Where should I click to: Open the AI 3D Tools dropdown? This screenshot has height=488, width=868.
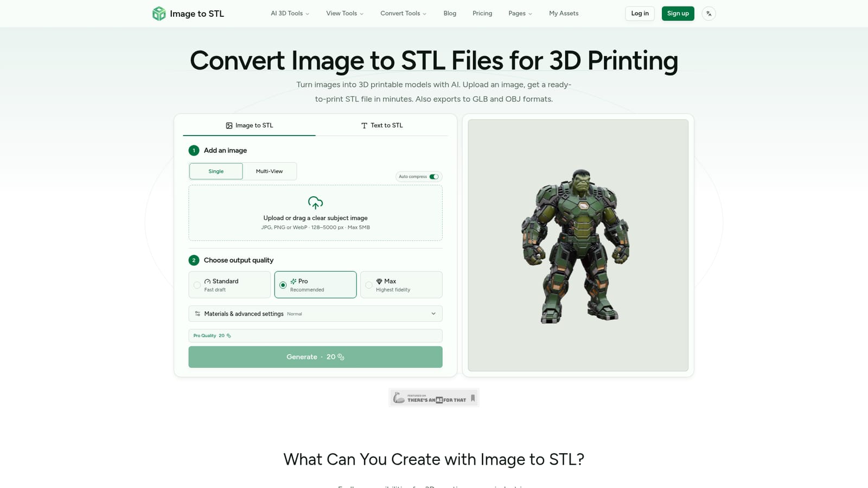pyautogui.click(x=290, y=14)
